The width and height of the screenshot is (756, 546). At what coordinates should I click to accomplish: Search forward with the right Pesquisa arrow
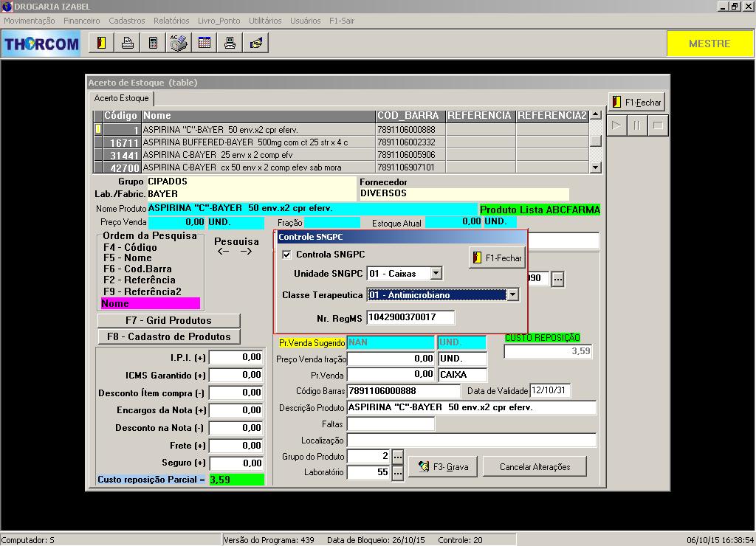247,252
